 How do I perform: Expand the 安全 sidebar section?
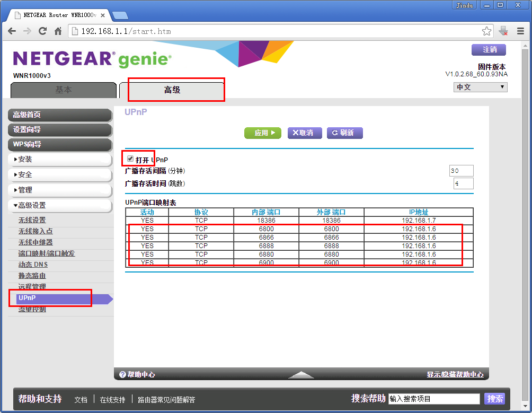coord(60,175)
